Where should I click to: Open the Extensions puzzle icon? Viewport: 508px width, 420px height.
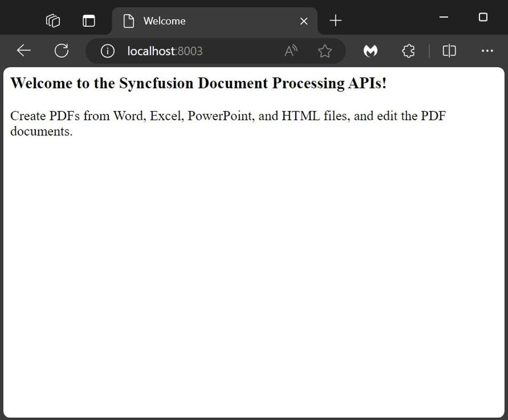click(x=408, y=51)
